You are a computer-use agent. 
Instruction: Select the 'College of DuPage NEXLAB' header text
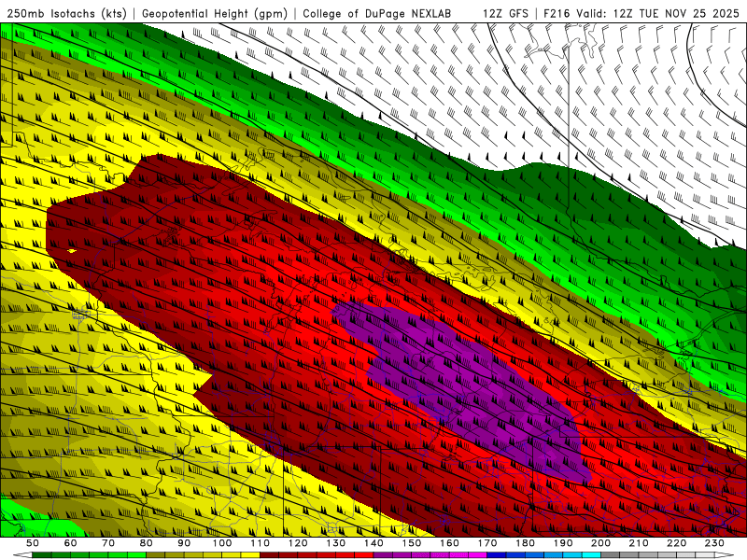click(x=376, y=13)
